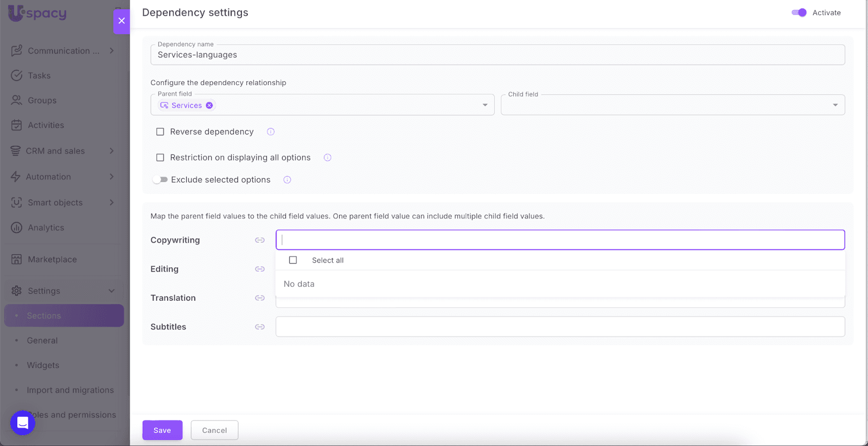Enable the Reverse dependency checkbox
This screenshot has height=446, width=868.
click(x=160, y=132)
